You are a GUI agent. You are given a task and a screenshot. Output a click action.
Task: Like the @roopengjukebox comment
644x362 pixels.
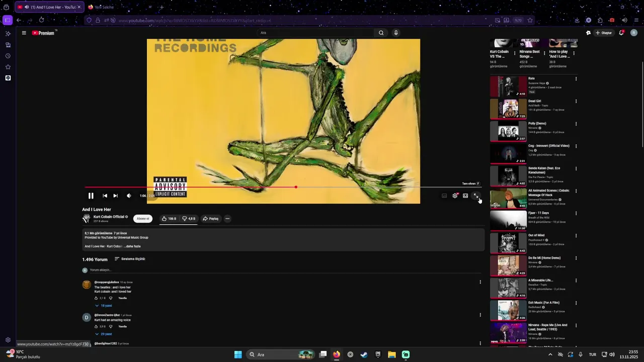(96, 298)
